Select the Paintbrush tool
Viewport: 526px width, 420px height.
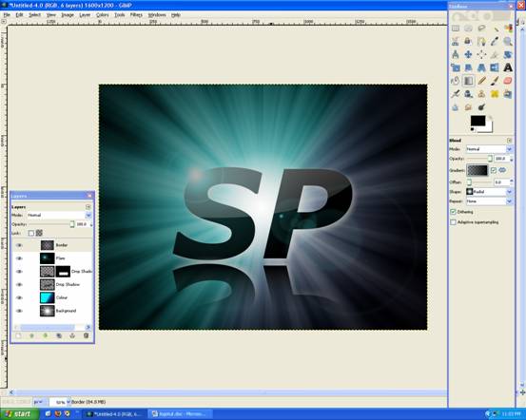pos(495,81)
